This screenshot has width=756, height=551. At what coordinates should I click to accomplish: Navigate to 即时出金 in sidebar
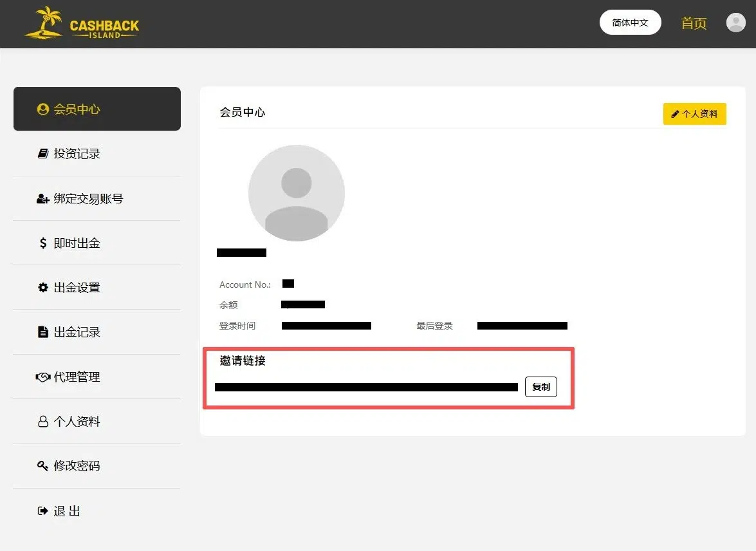[97, 243]
